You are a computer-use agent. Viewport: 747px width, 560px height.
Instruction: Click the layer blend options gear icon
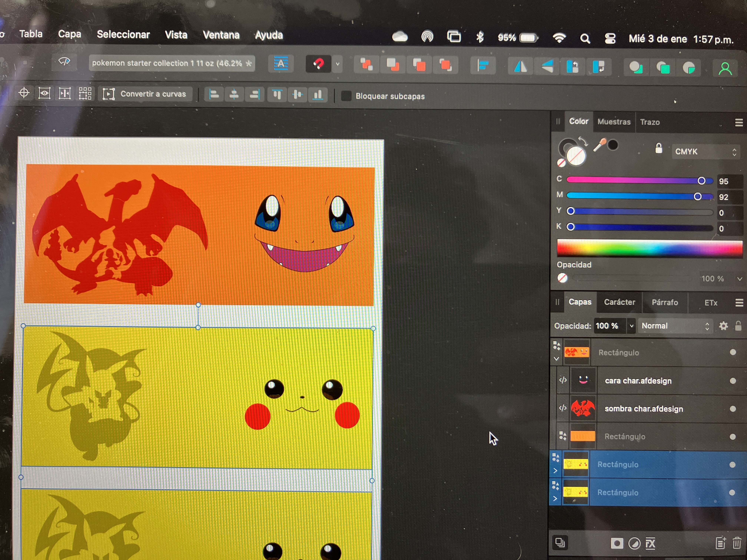click(723, 326)
